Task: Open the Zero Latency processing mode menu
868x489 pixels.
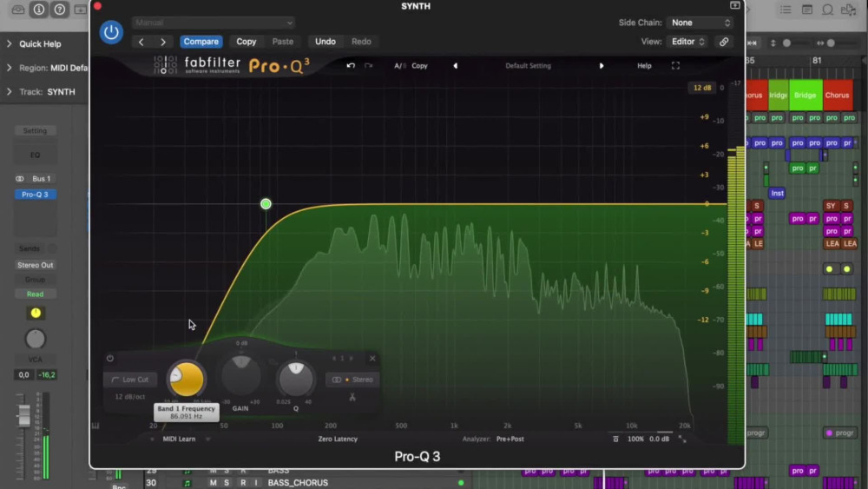Action: tap(338, 439)
